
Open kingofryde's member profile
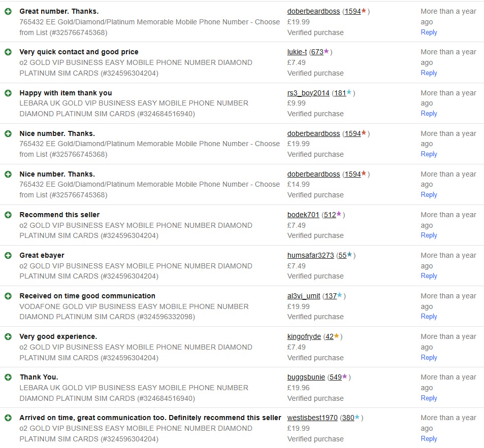(304, 336)
